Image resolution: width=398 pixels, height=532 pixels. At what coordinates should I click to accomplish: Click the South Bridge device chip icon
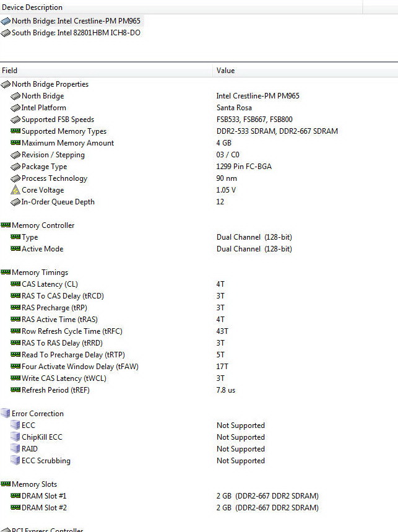6,33
